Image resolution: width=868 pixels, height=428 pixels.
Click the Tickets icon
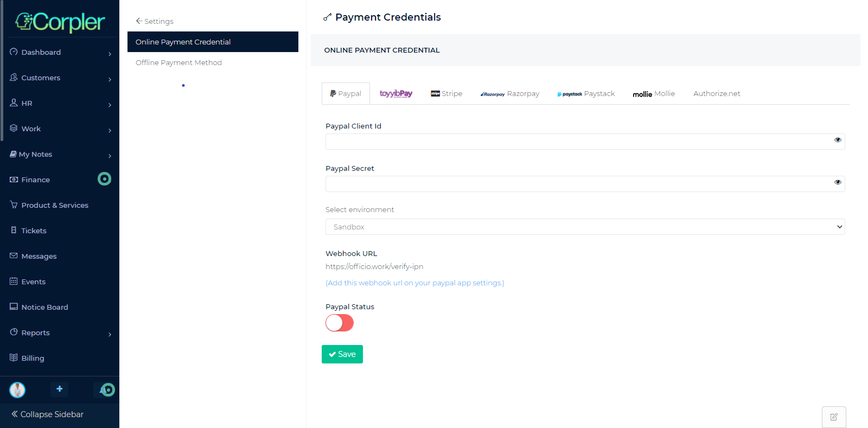13,230
